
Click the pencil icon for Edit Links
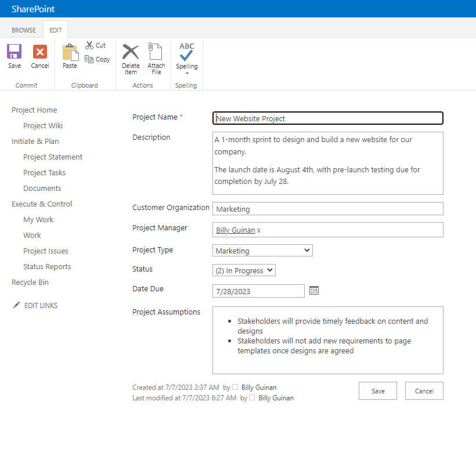point(16,305)
